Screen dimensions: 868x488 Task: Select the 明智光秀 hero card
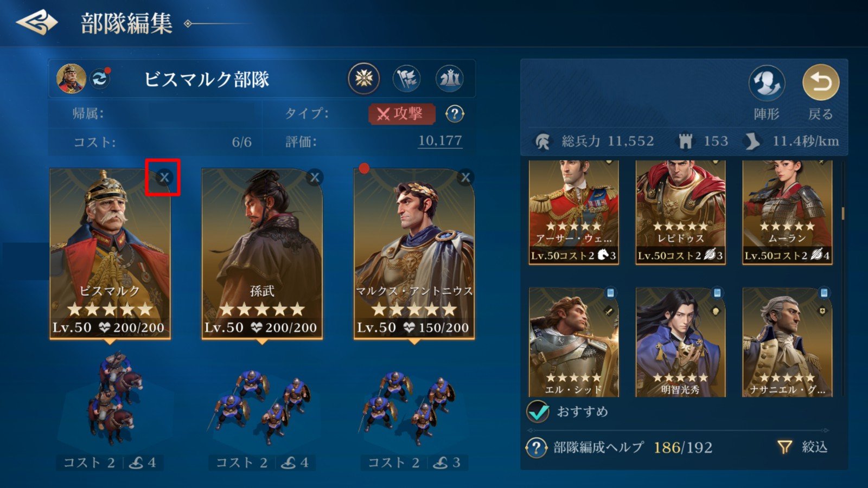680,342
